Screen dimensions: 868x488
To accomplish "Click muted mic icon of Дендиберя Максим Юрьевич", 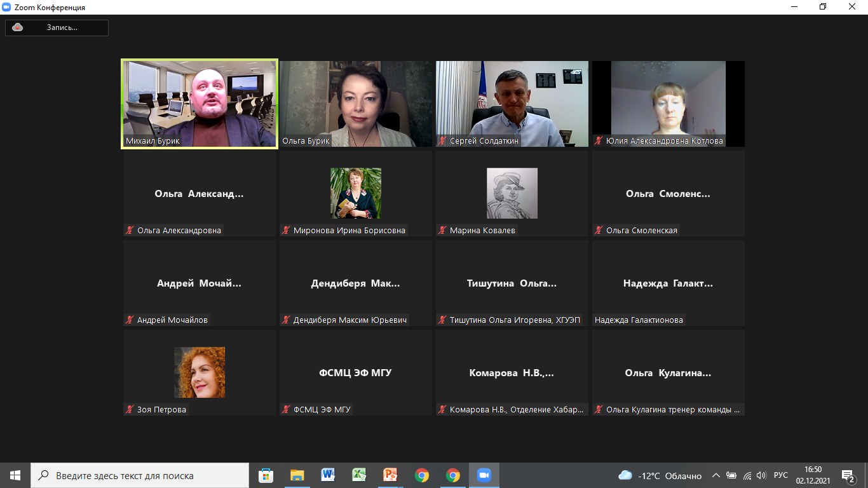I will coord(287,320).
